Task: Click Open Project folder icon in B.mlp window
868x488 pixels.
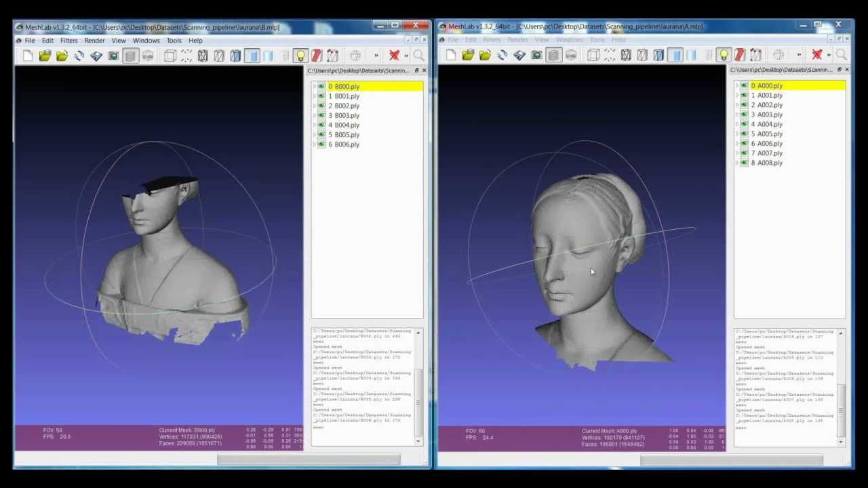Action: [x=45, y=56]
